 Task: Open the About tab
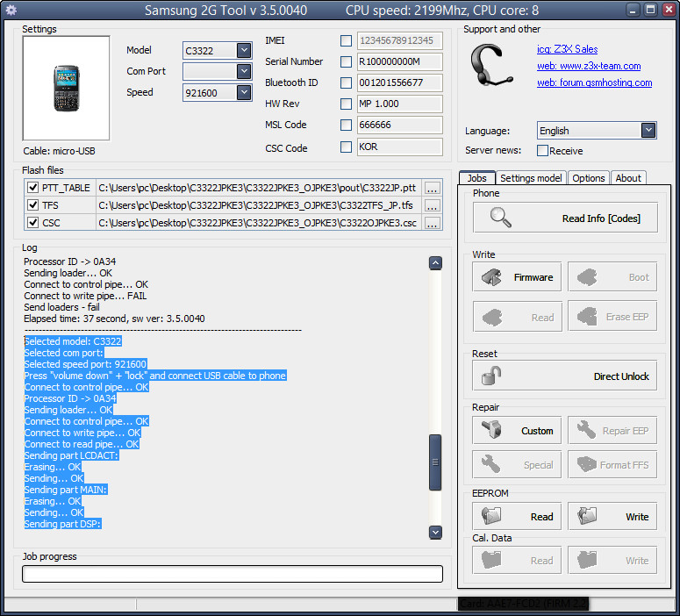click(628, 178)
